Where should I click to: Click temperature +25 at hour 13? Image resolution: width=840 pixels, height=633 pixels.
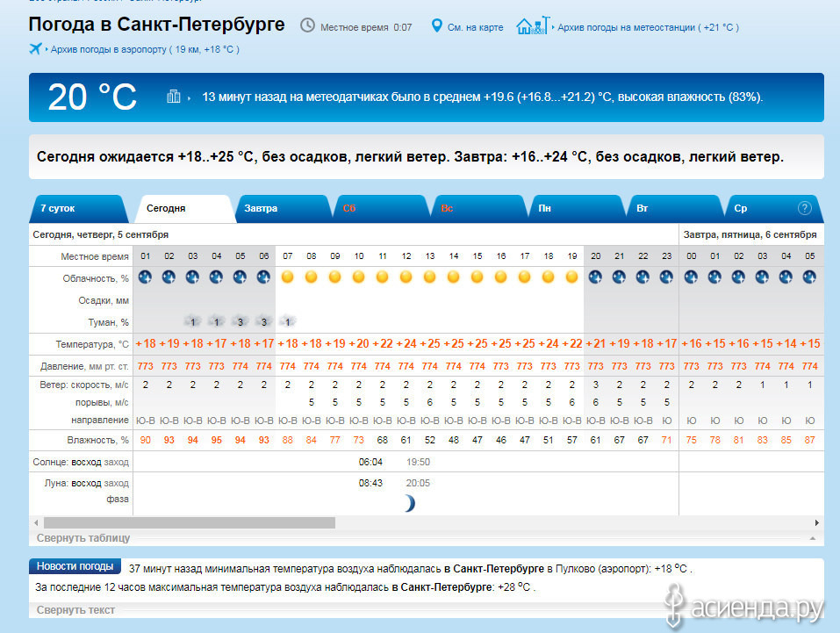429,343
